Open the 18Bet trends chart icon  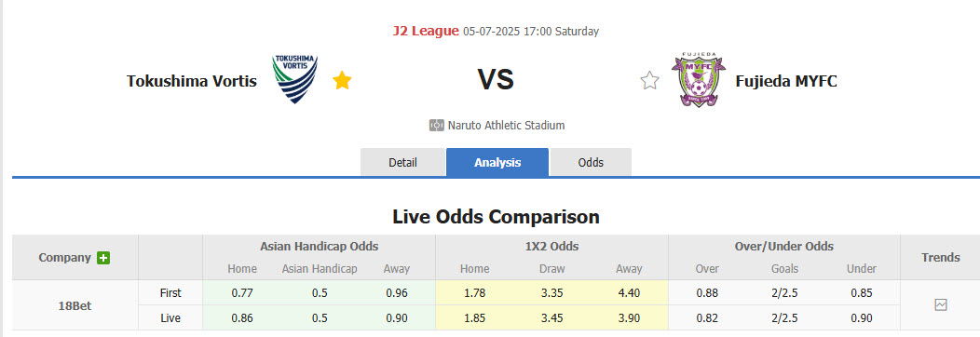941,304
